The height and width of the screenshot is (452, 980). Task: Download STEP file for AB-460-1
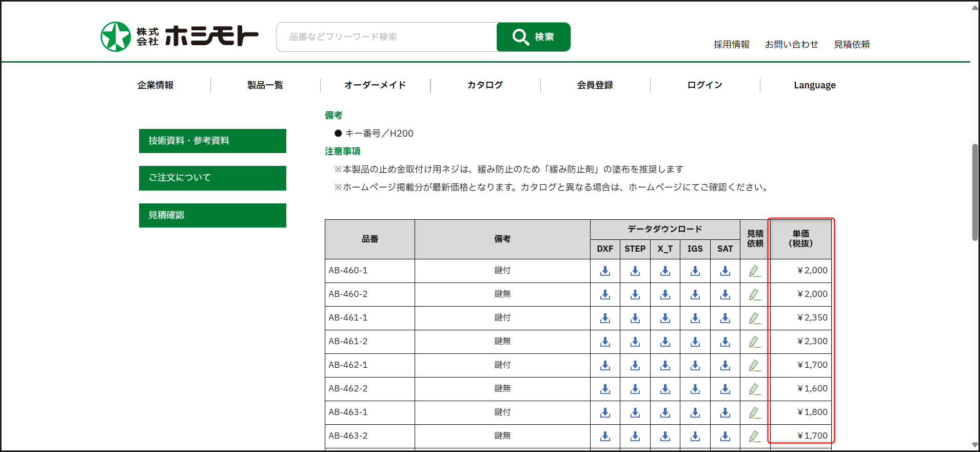click(635, 271)
